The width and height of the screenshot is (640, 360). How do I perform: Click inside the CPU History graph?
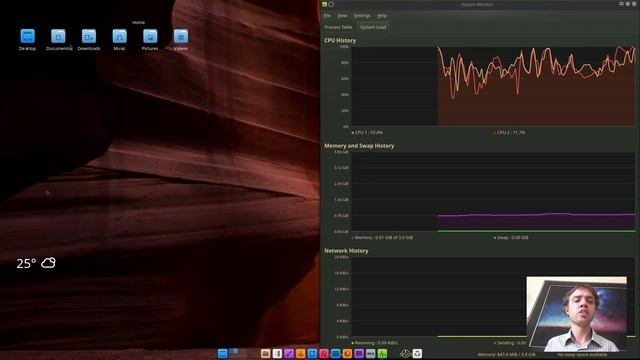click(493, 86)
